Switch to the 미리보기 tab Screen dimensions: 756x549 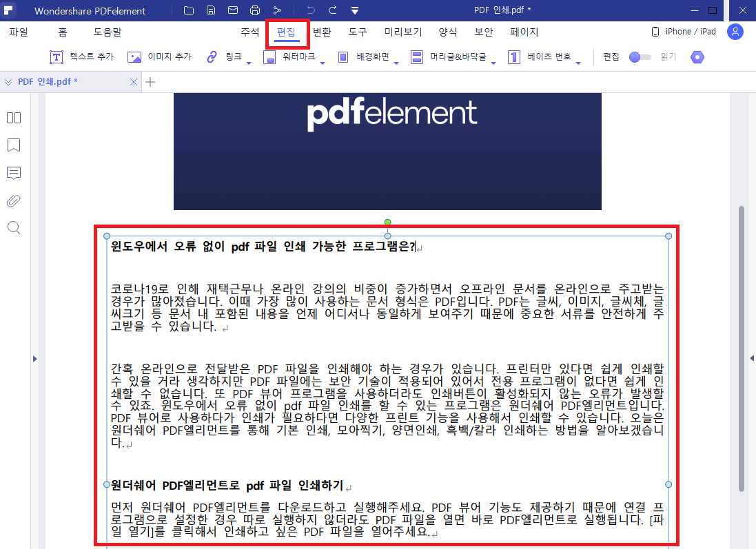coord(403,32)
